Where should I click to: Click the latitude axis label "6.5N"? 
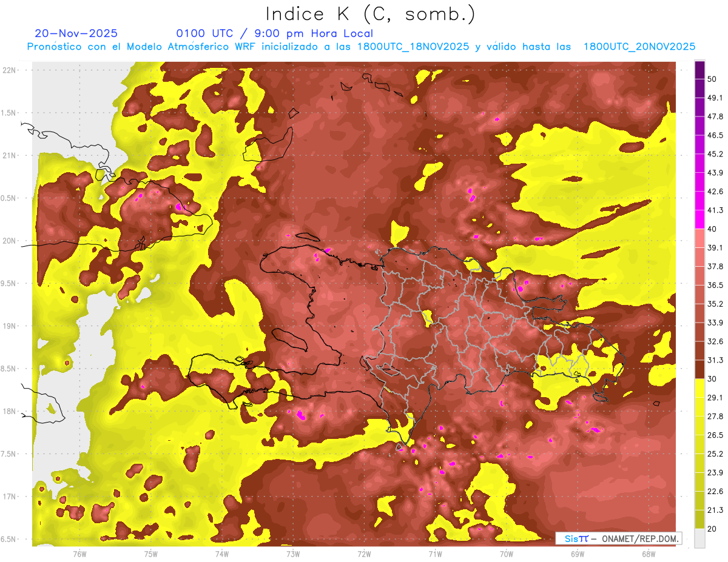[8, 540]
